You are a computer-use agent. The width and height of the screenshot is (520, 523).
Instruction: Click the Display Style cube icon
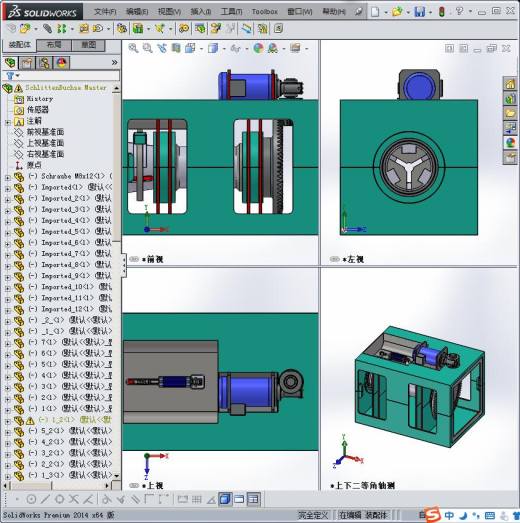213,48
